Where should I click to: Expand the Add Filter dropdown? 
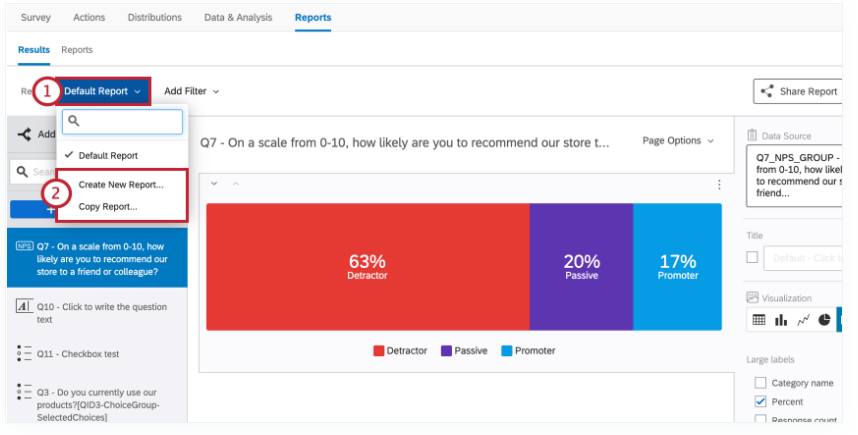[x=184, y=91]
